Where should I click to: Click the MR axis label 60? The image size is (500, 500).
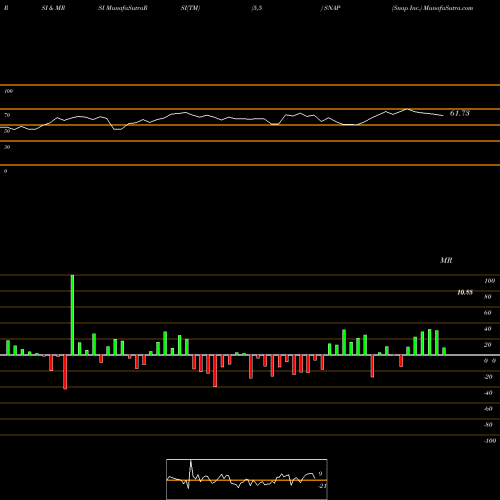487,313
